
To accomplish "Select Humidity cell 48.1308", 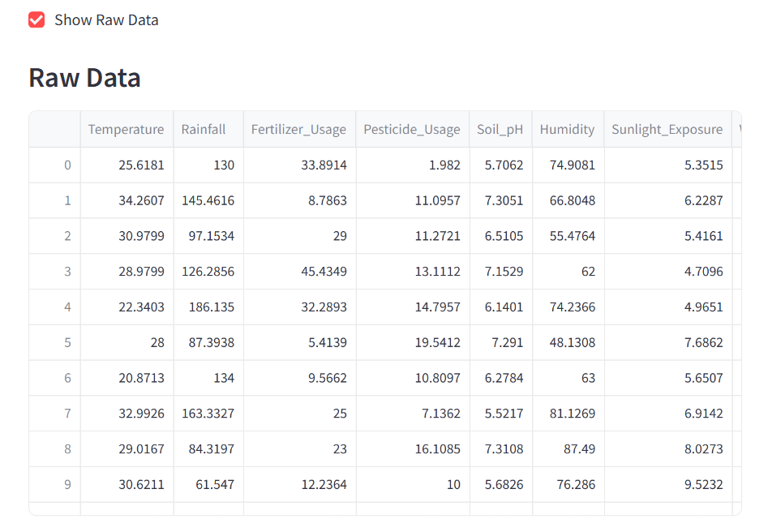I will tap(568, 342).
